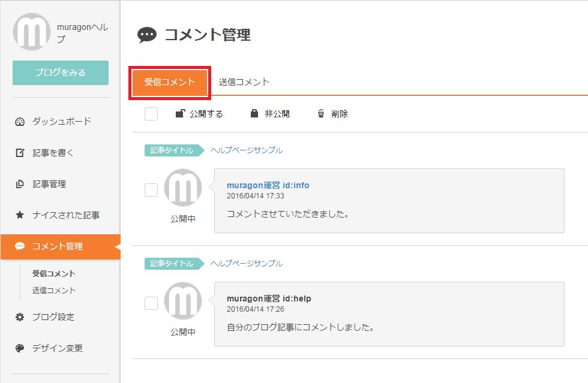Viewport: 588px width, 383px height.
Task: Open first ヘルプページサンプル article link
Action: (x=246, y=150)
